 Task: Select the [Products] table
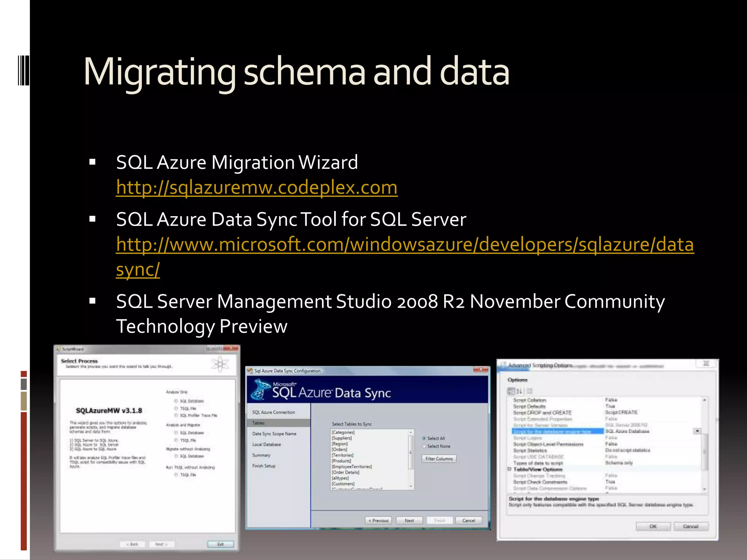point(341,461)
